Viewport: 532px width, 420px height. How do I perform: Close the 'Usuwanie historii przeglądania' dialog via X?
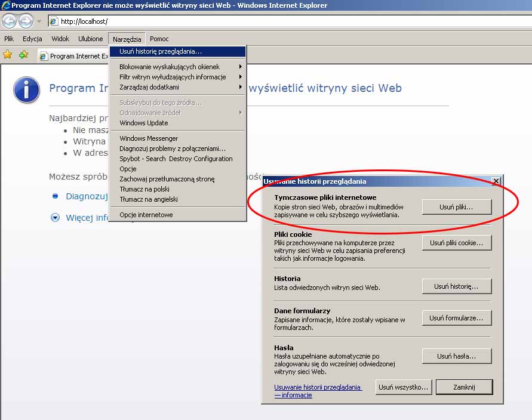point(496,181)
